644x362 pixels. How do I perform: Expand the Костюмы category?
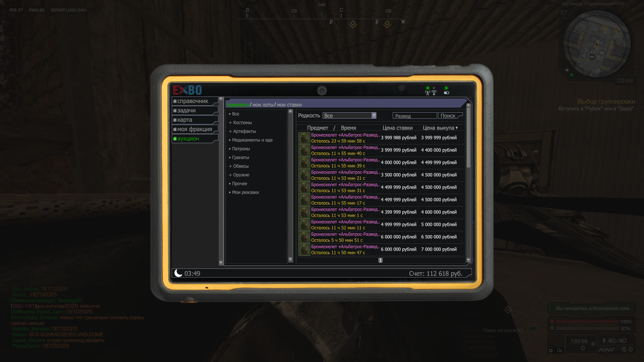(x=242, y=123)
